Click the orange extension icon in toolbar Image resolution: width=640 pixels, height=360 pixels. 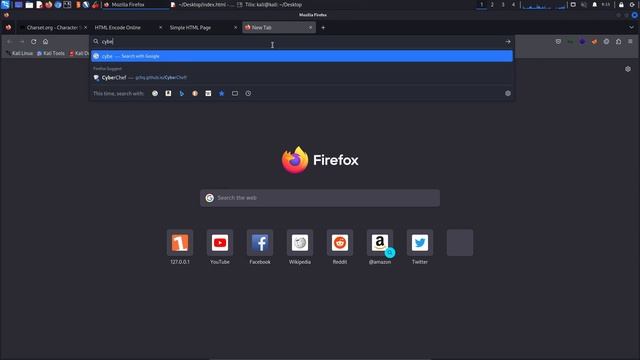pos(594,42)
